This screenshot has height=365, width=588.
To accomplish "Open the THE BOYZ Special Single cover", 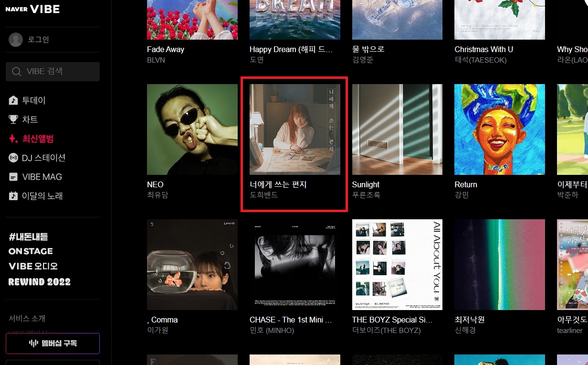I will tap(397, 265).
